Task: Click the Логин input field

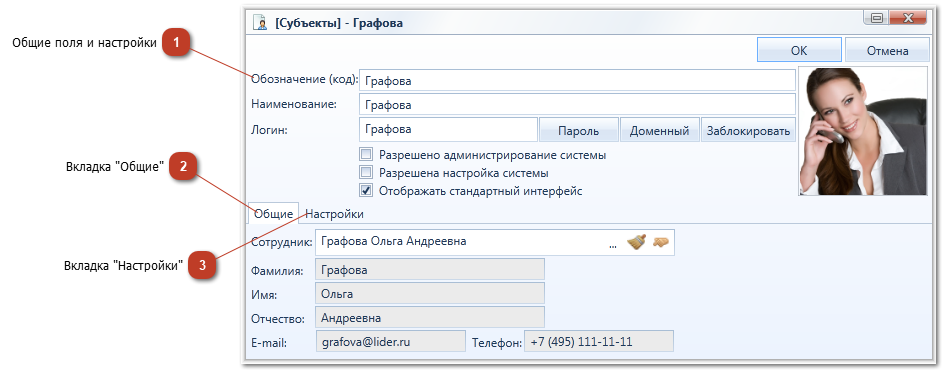Action: click(448, 129)
